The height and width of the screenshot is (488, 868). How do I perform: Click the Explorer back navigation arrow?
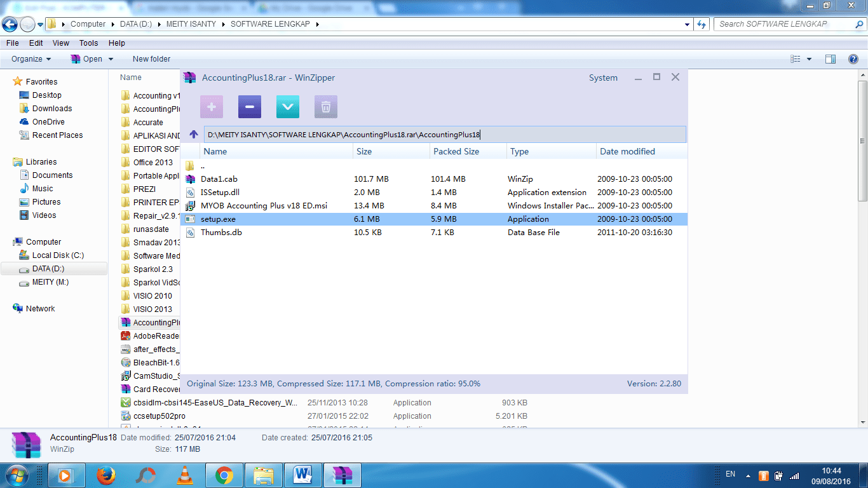click(x=10, y=25)
